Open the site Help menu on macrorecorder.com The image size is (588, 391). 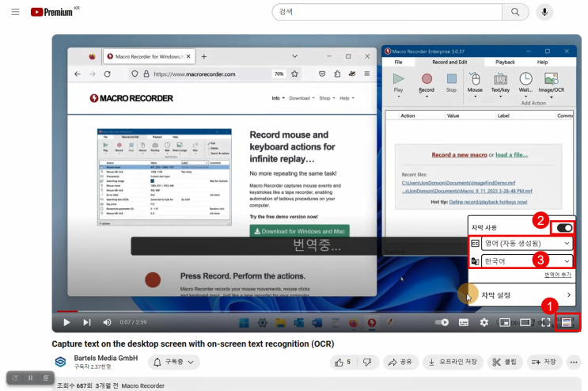(x=347, y=98)
